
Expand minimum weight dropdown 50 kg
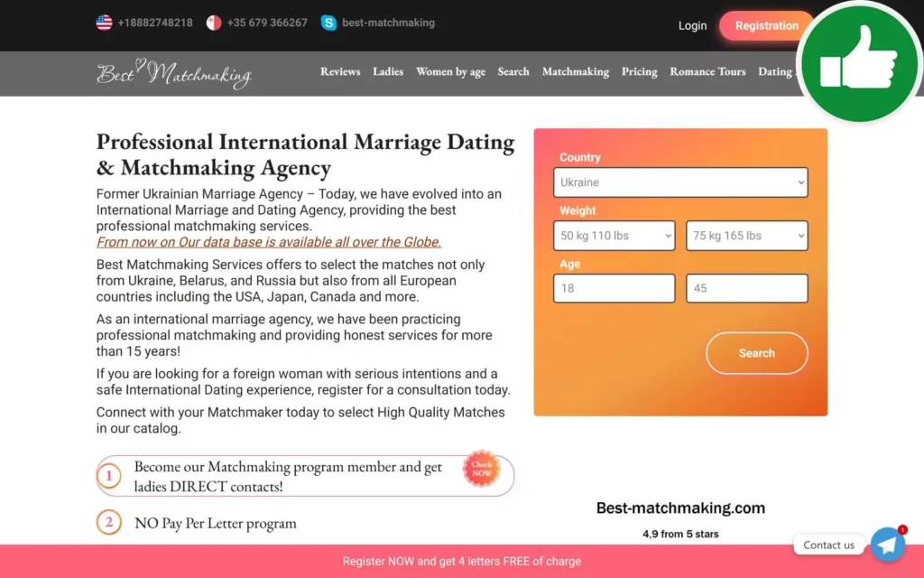tap(614, 236)
